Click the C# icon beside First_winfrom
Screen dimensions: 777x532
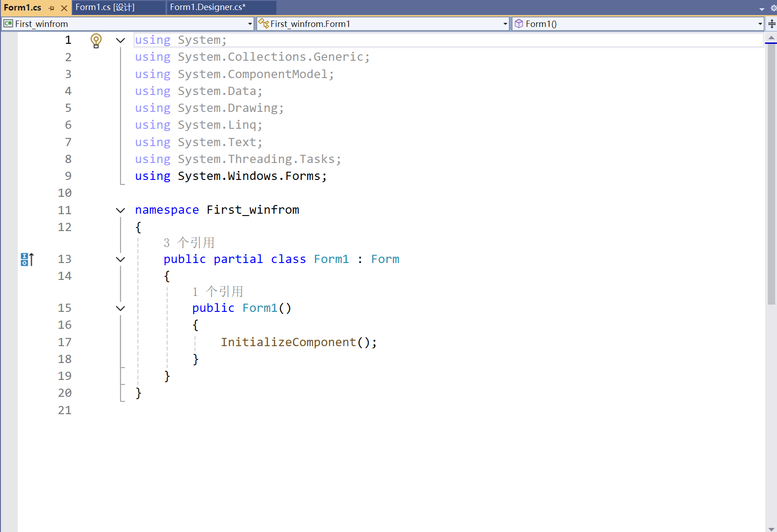pos(8,23)
